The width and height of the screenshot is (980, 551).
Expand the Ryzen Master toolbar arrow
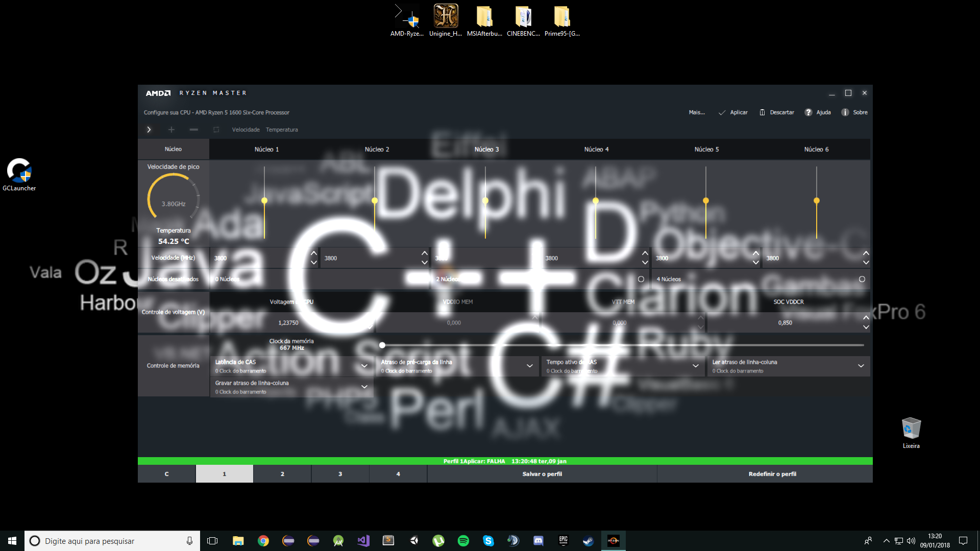click(149, 130)
